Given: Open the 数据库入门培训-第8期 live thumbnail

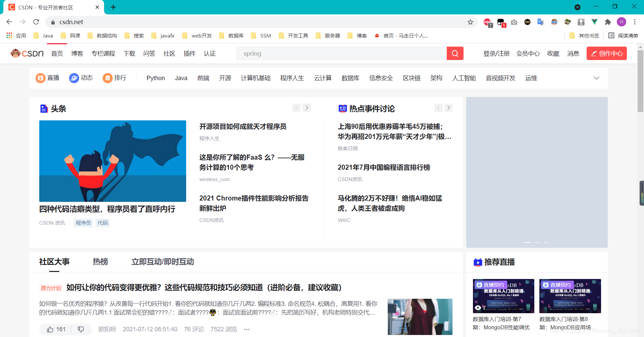Looking at the screenshot, I should 570,296.
